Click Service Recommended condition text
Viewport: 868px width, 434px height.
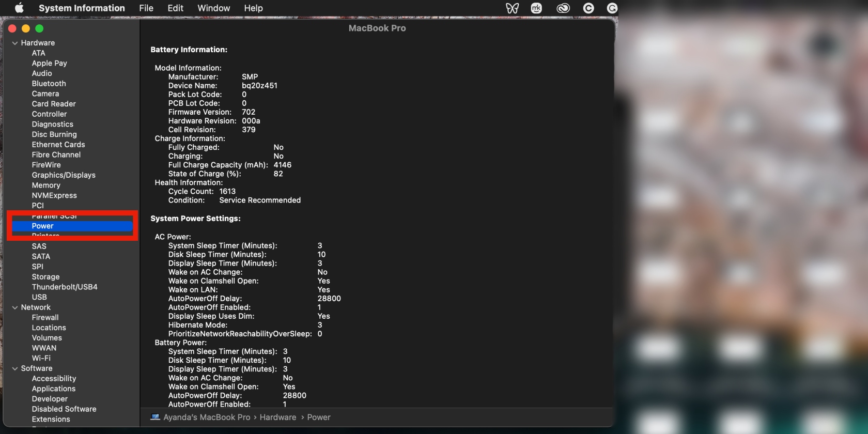[x=260, y=200]
